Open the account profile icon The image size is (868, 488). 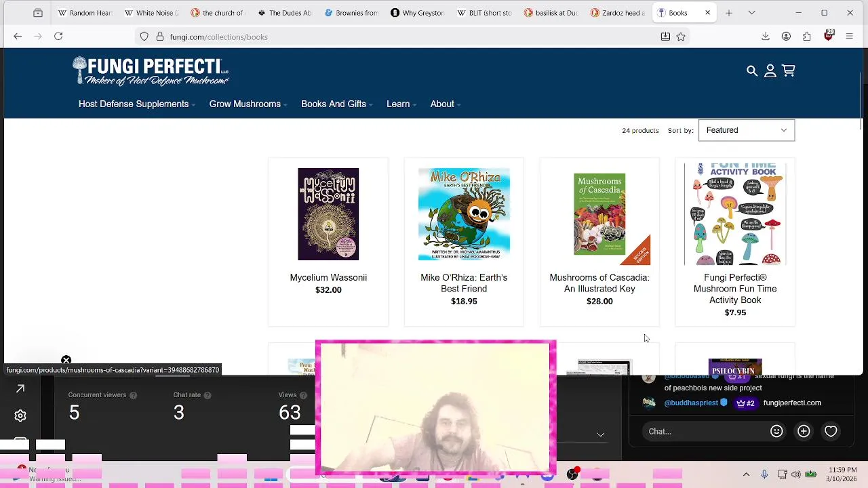(x=770, y=70)
